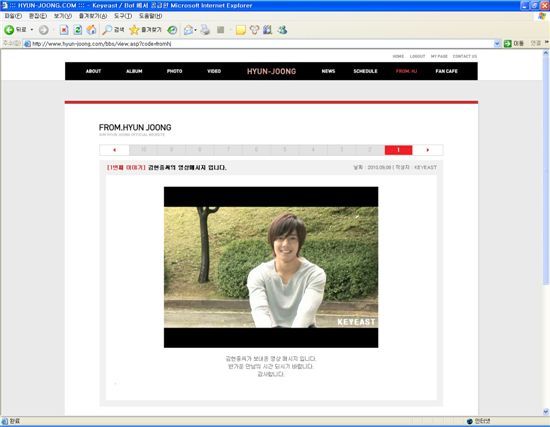This screenshot has width=550, height=427.
Task: Click the post title beginning with [1번째 이야기]
Action: click(167, 168)
